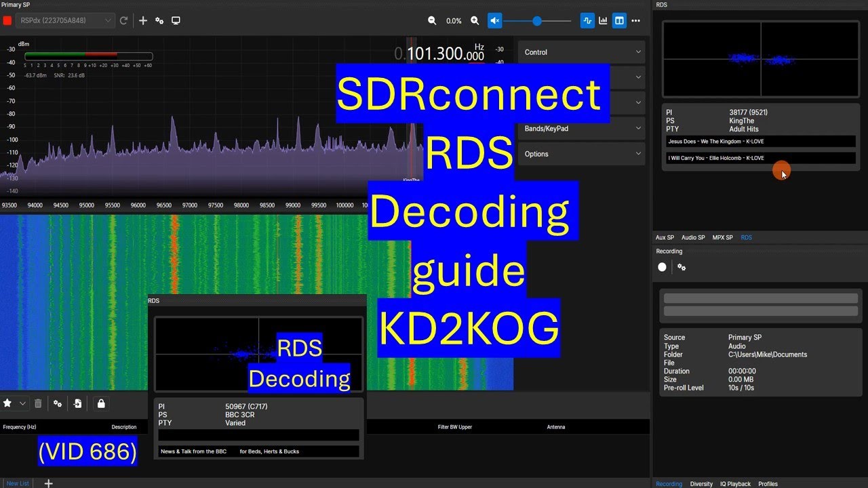
Task: Click the Filter BW Upper column header
Action: (455, 427)
